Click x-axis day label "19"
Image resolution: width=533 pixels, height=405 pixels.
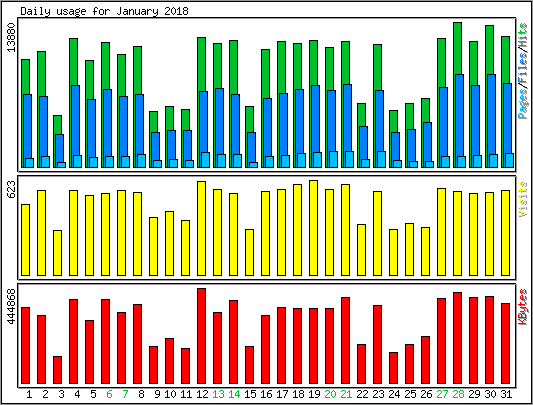[314, 394]
